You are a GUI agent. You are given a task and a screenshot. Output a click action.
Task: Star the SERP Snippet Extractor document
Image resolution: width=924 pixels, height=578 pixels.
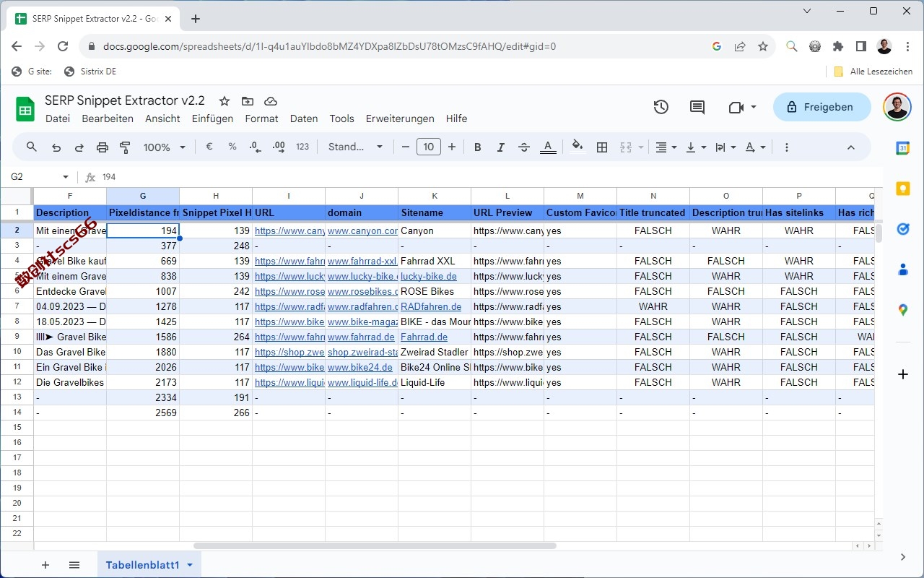tap(225, 101)
